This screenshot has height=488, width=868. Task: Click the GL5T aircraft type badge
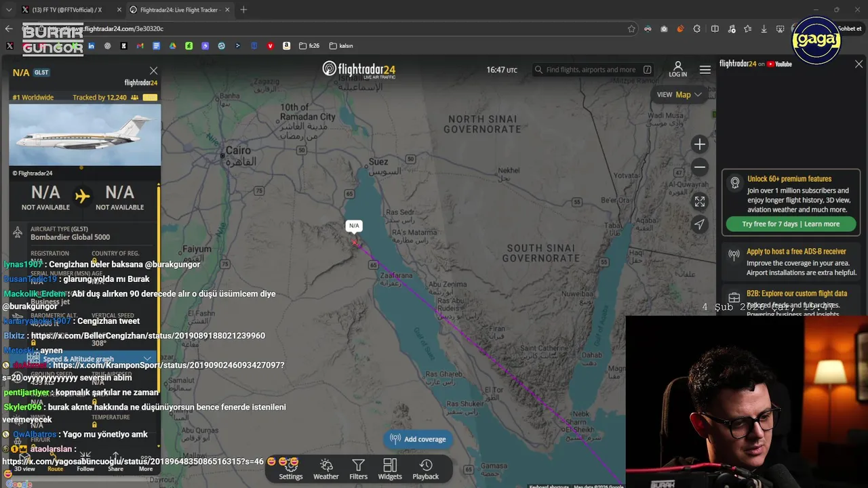tap(41, 73)
